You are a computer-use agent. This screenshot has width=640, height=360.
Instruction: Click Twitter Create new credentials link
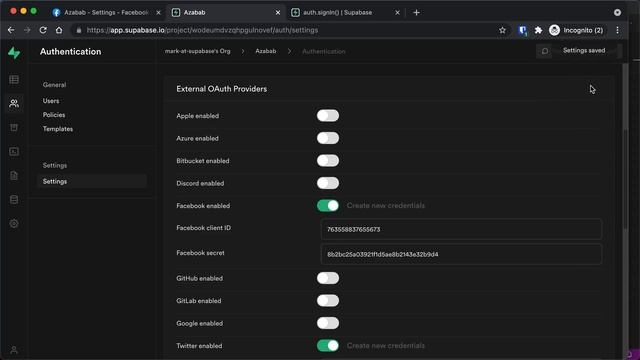tap(386, 346)
